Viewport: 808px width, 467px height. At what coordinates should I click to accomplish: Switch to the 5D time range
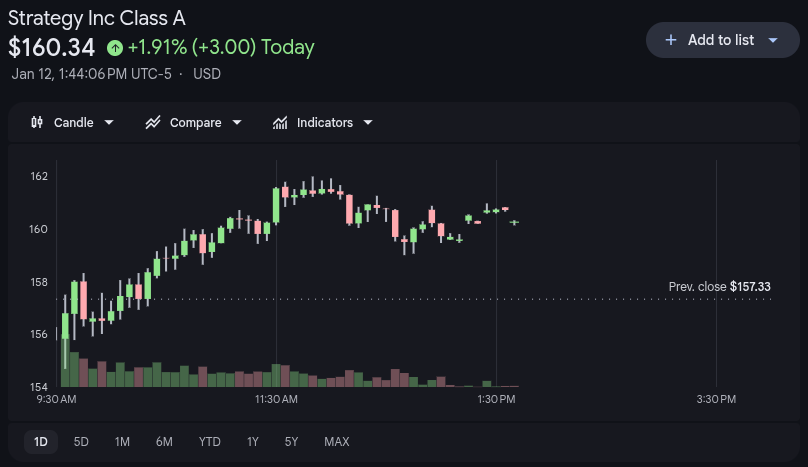(x=81, y=441)
